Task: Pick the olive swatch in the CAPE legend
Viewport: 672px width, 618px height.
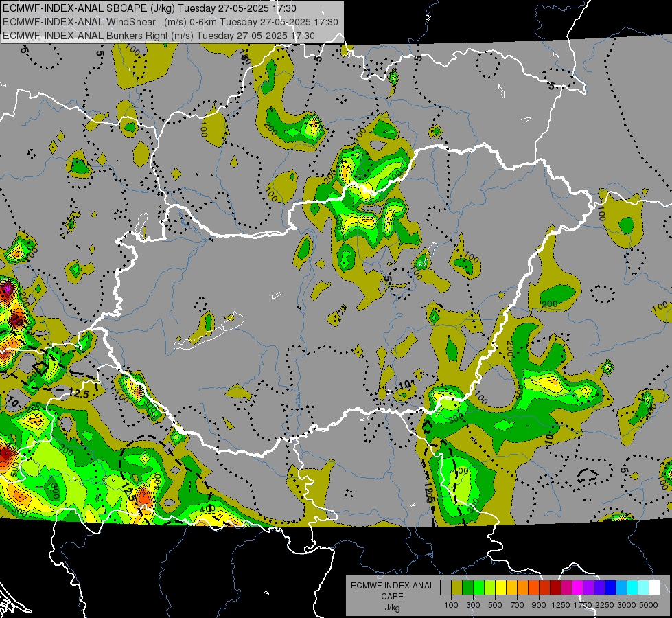Action: (x=457, y=588)
